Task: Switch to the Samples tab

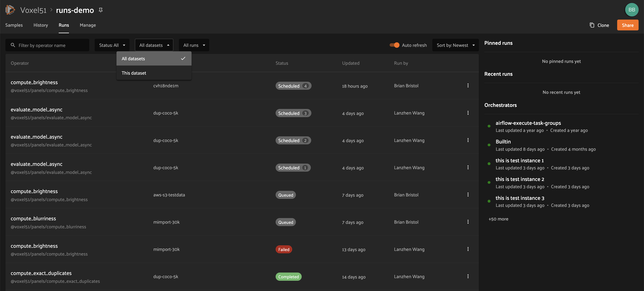Action: point(14,25)
